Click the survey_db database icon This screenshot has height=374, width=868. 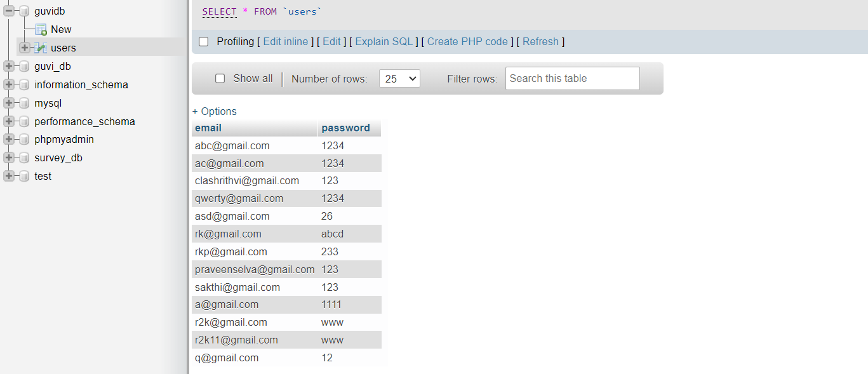point(24,157)
